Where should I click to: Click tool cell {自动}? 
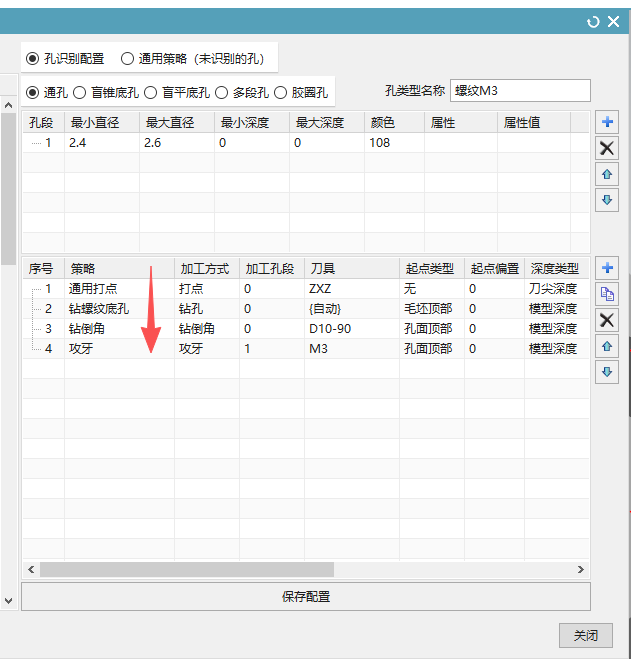pos(352,309)
